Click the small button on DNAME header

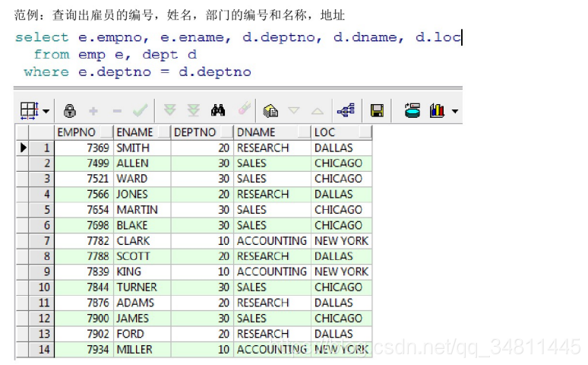[x=304, y=132]
